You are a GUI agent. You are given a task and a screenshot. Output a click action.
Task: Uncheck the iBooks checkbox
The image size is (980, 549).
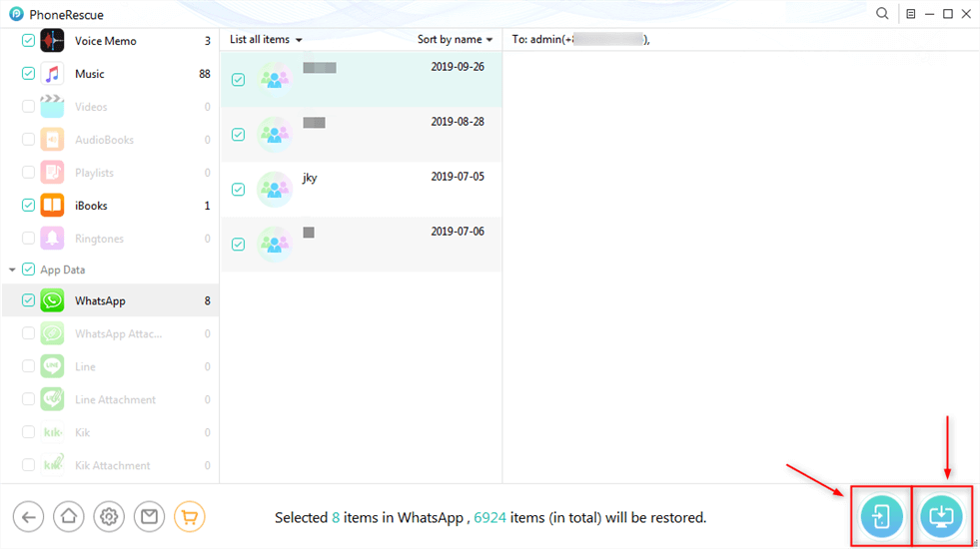pos(28,206)
